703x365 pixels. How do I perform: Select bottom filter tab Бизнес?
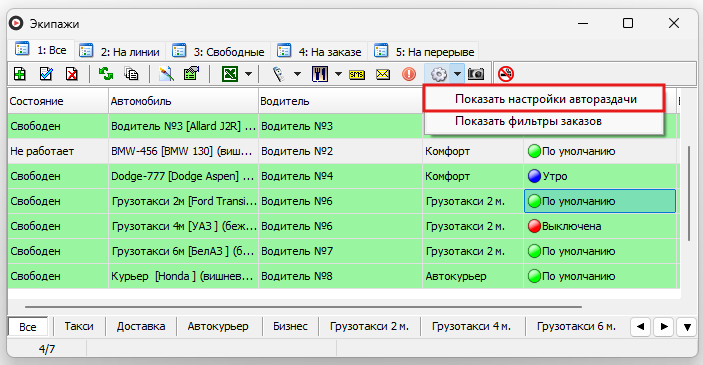[x=290, y=326]
